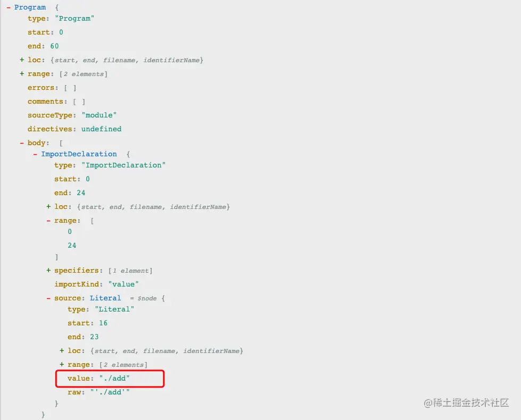Click the Literal start value 16
Image resolution: width=521 pixels, height=420 pixels.
click(103, 323)
